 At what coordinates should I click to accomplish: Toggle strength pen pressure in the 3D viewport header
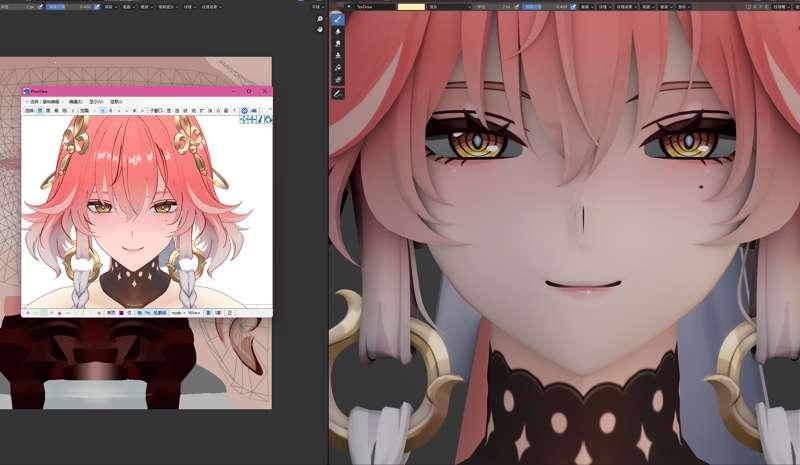[x=573, y=7]
